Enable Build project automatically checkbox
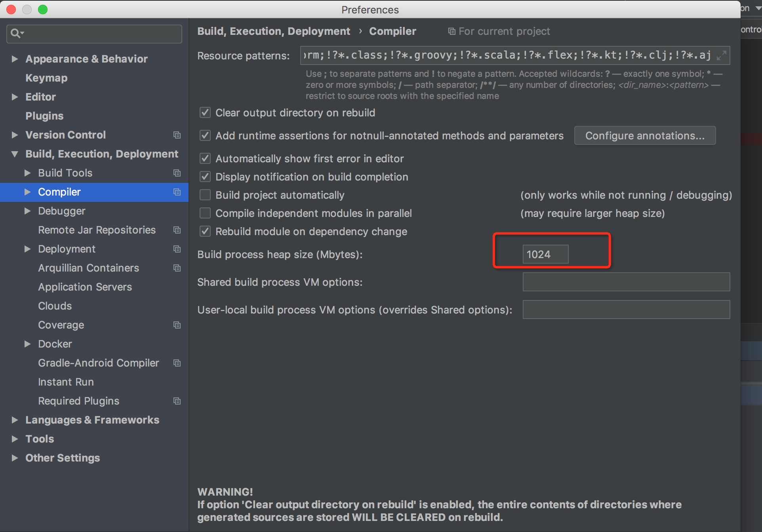This screenshot has height=532, width=762. [205, 195]
